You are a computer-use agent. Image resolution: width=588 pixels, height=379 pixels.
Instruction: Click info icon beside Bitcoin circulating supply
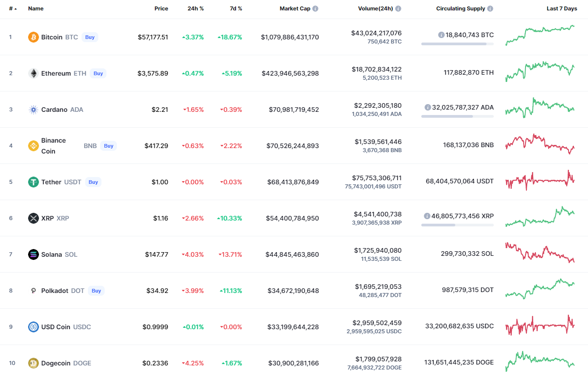click(x=441, y=35)
